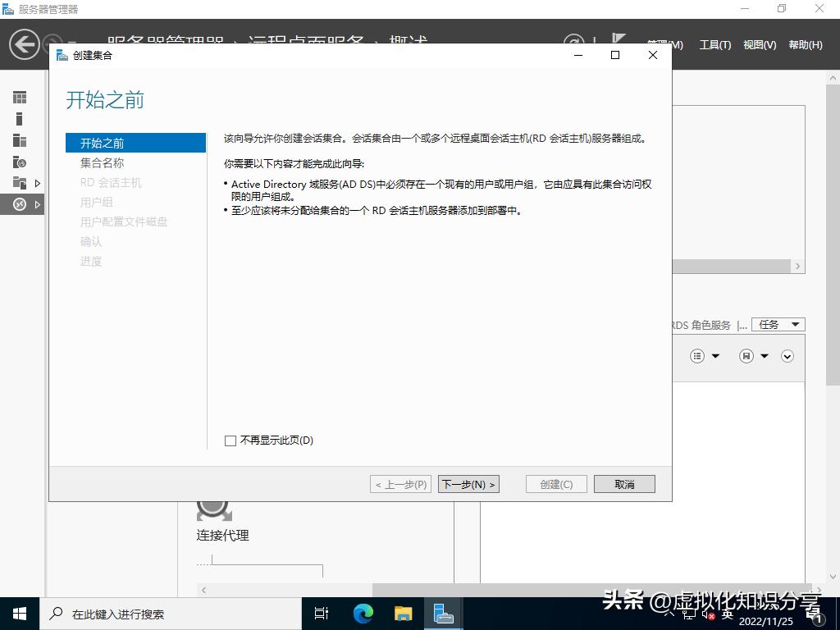Click the circled list view icon in role services pane

696,356
